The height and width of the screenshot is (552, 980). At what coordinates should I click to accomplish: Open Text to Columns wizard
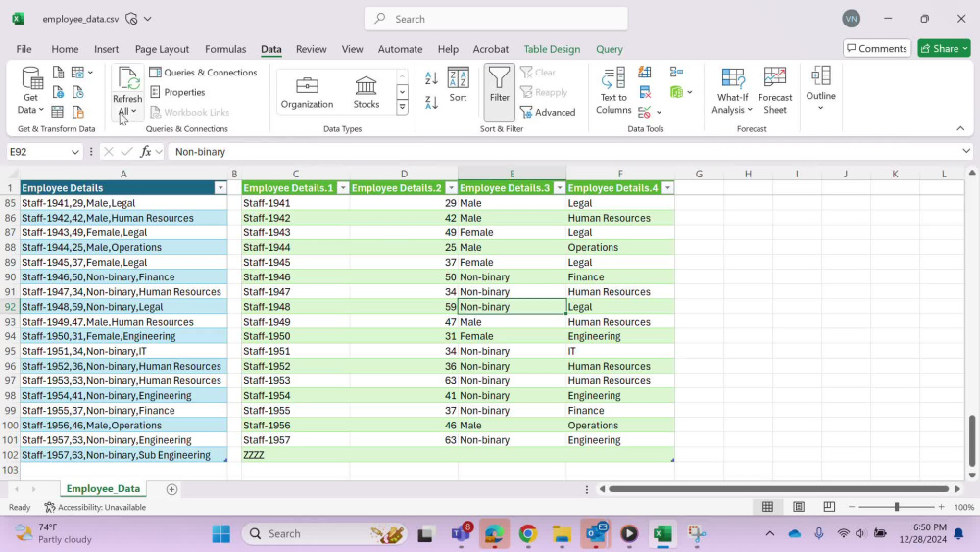point(613,91)
